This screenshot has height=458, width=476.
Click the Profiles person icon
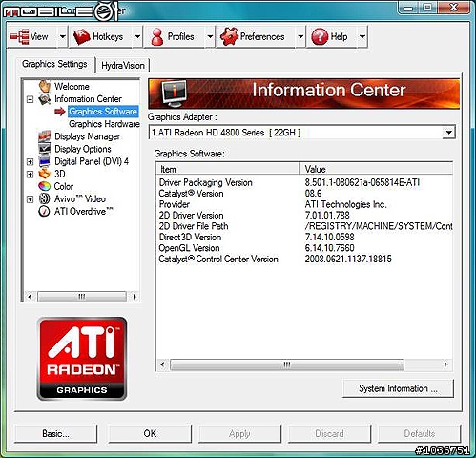(157, 37)
